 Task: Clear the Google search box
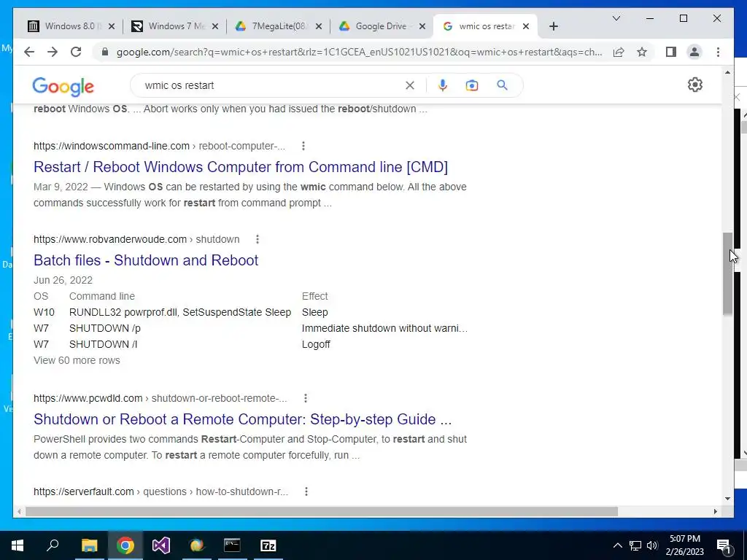[x=410, y=85]
